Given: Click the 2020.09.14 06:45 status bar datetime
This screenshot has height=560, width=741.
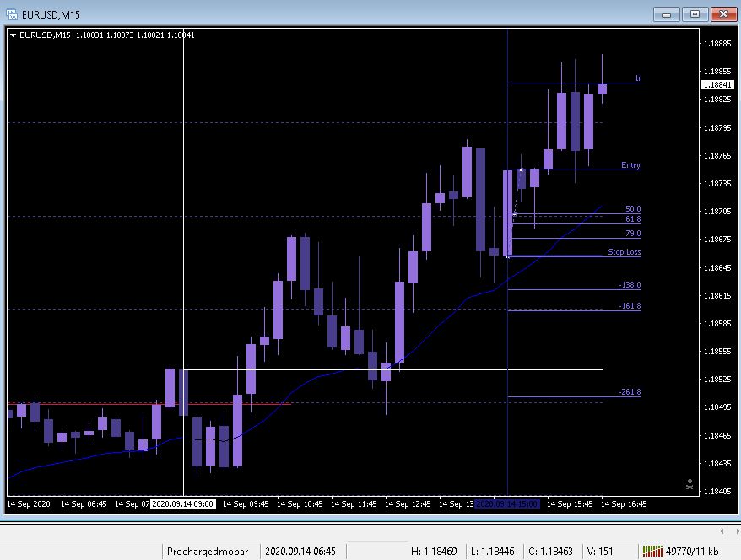Looking at the screenshot, I should click(300, 551).
